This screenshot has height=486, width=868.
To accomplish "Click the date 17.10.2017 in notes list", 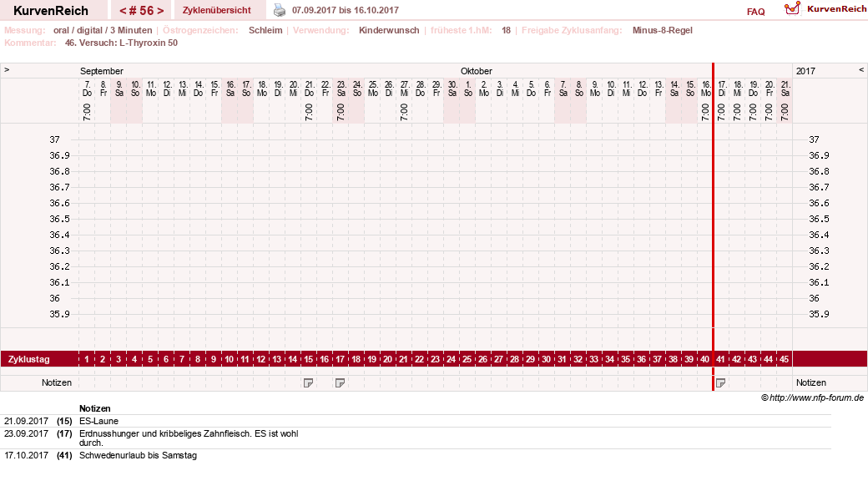I will (26, 456).
